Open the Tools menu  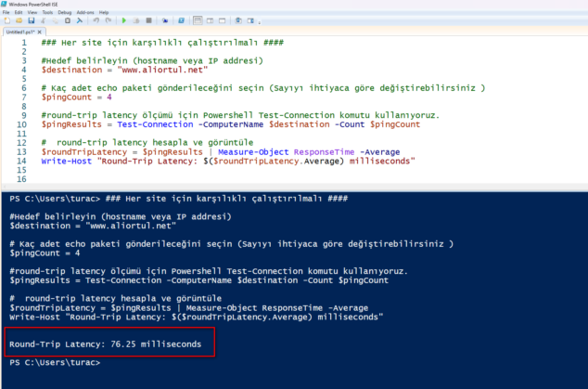click(x=47, y=12)
